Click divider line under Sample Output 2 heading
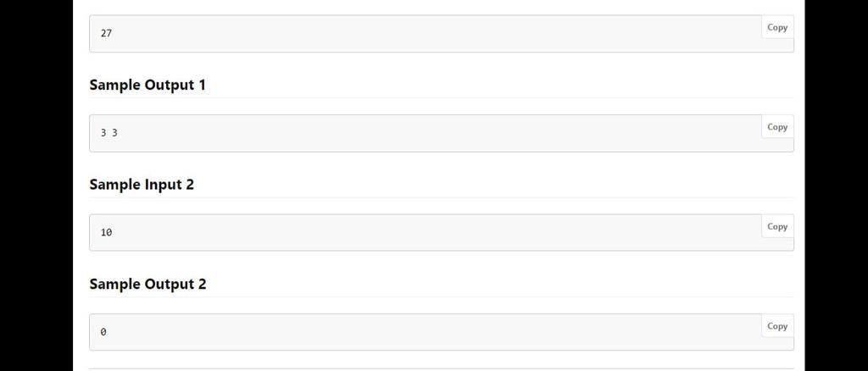 pos(441,297)
